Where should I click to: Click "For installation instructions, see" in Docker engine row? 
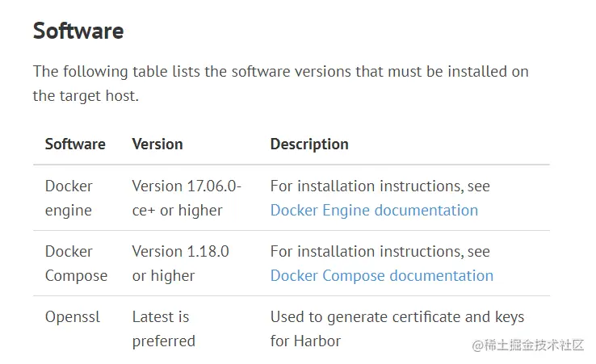pos(380,186)
